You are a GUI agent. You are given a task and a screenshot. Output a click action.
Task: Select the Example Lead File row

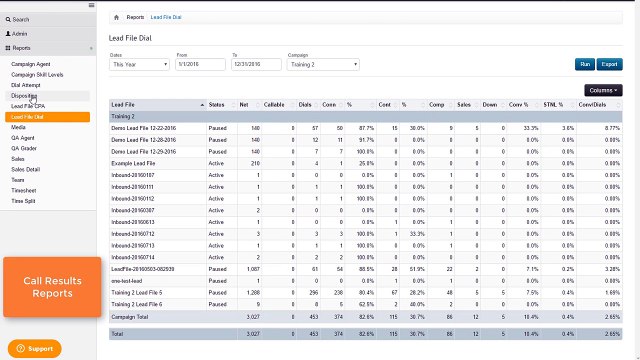point(366,163)
